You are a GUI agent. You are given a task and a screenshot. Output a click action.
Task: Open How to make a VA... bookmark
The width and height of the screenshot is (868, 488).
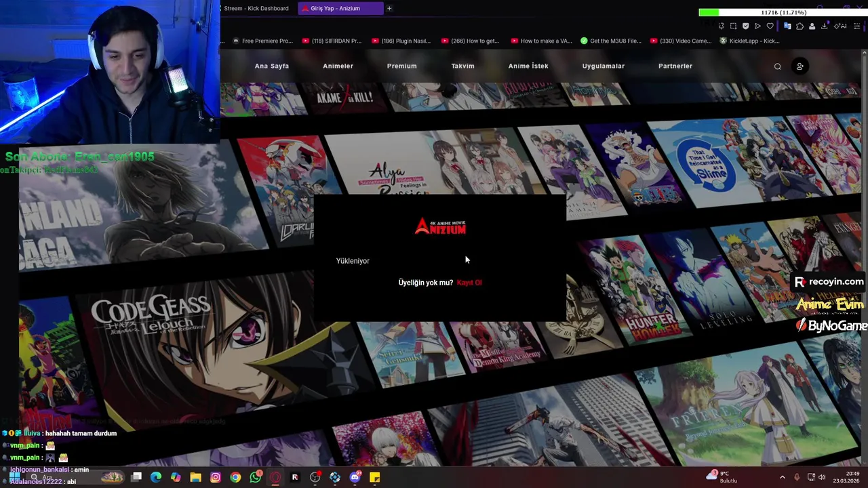tap(541, 41)
